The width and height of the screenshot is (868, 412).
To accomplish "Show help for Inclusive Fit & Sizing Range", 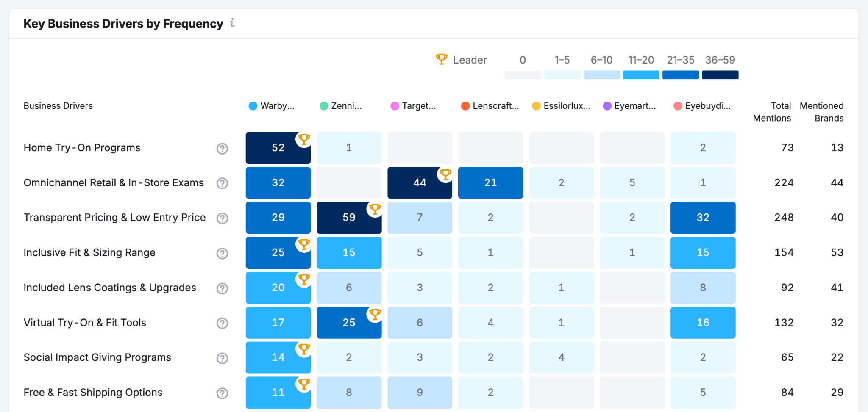I will [x=222, y=253].
